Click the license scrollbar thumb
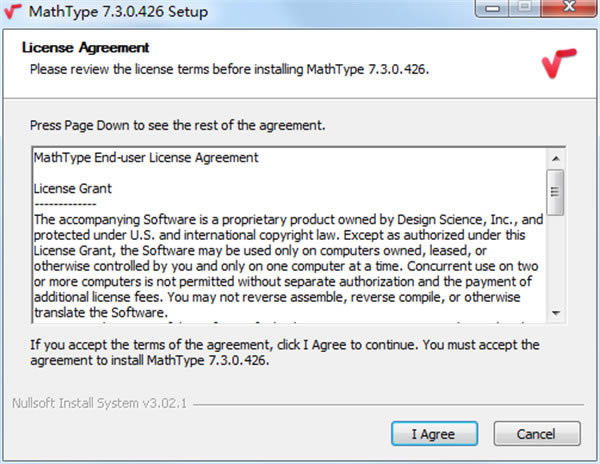Viewport: 600px width, 464px height. (555, 186)
